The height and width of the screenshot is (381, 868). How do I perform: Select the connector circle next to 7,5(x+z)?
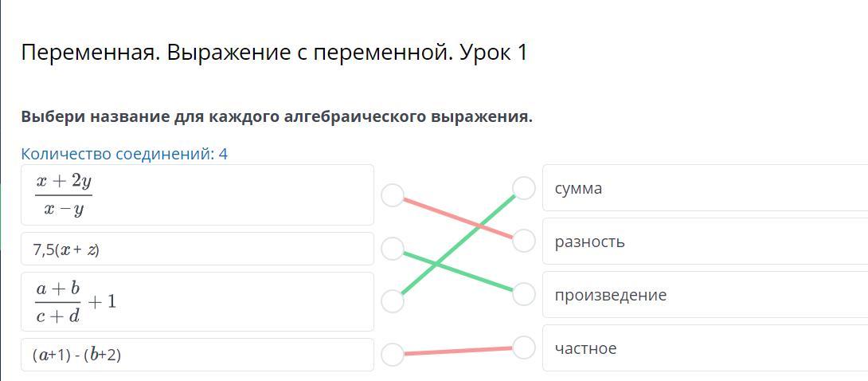(x=393, y=249)
